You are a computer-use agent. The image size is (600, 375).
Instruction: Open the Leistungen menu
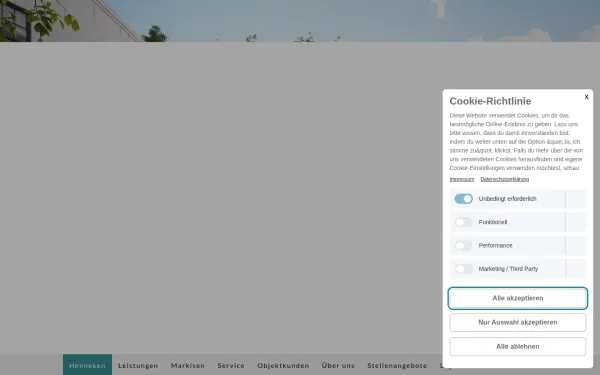tap(138, 365)
